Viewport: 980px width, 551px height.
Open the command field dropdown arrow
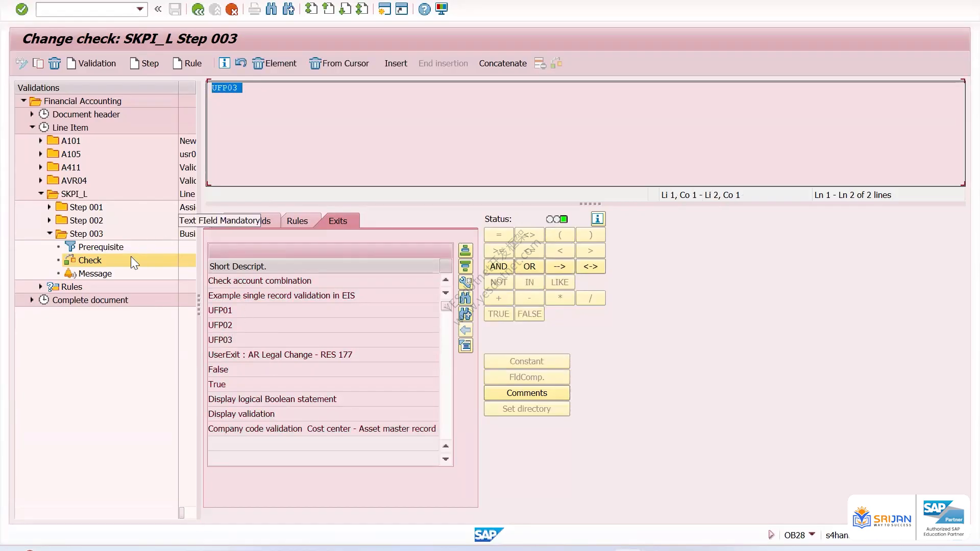(140, 9)
